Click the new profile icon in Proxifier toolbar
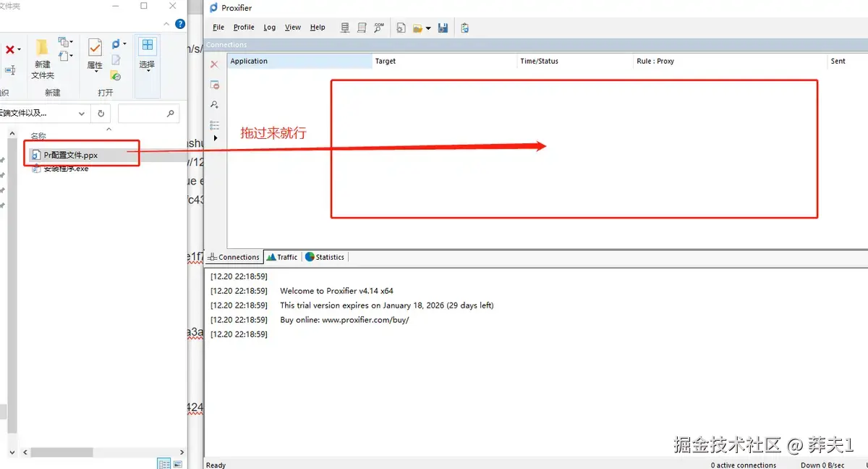Image resolution: width=868 pixels, height=469 pixels. point(401,28)
